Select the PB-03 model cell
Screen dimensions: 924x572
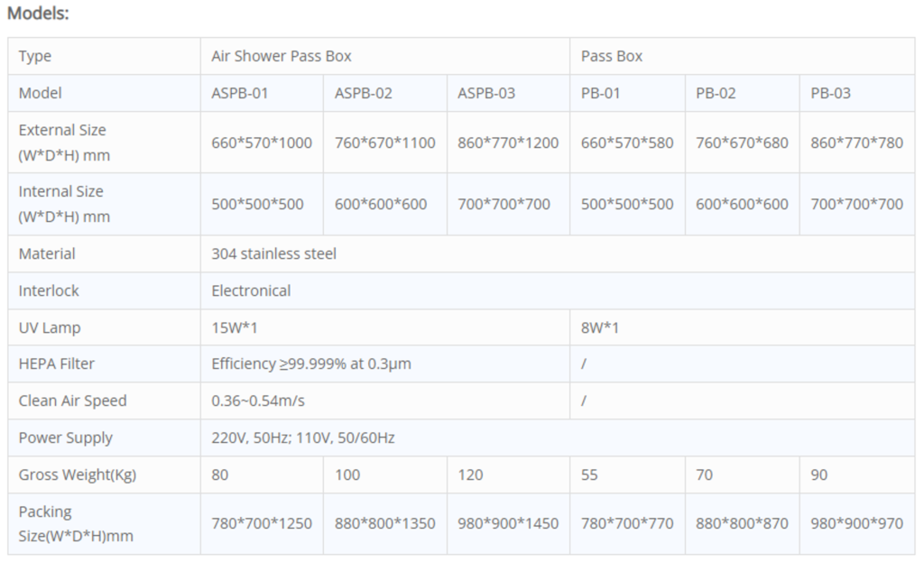857,93
